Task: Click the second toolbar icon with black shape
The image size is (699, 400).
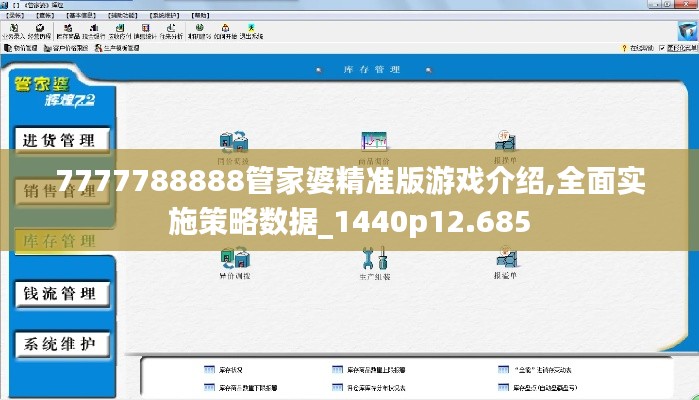Action: click(x=39, y=31)
